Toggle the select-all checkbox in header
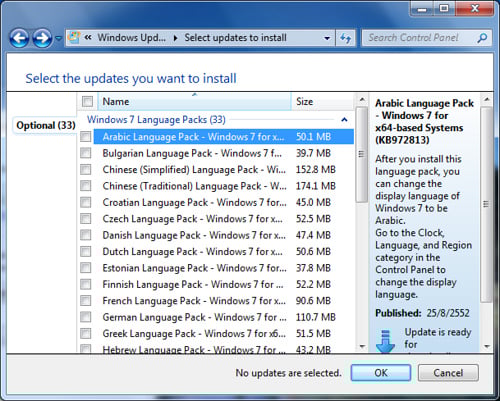The width and height of the screenshot is (500, 401). (87, 101)
